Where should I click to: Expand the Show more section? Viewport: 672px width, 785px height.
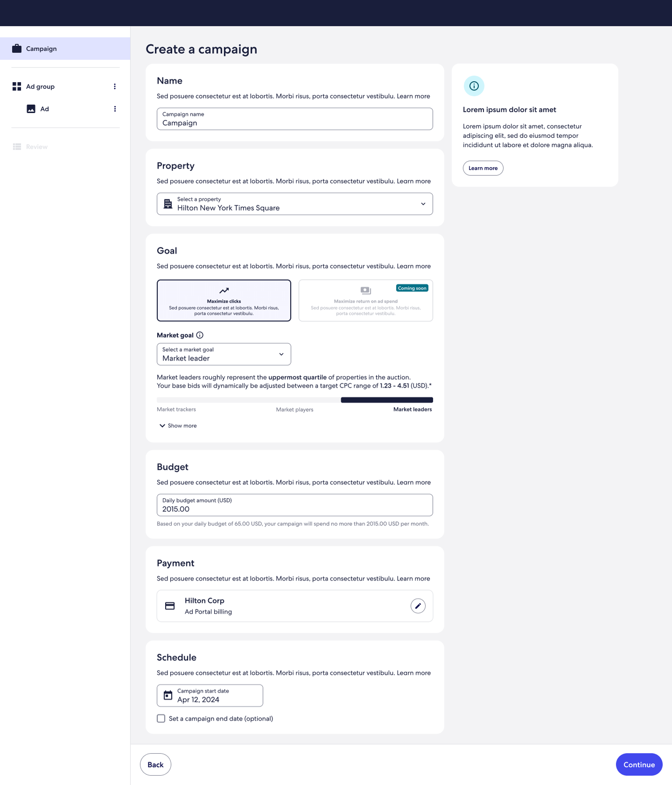(178, 426)
